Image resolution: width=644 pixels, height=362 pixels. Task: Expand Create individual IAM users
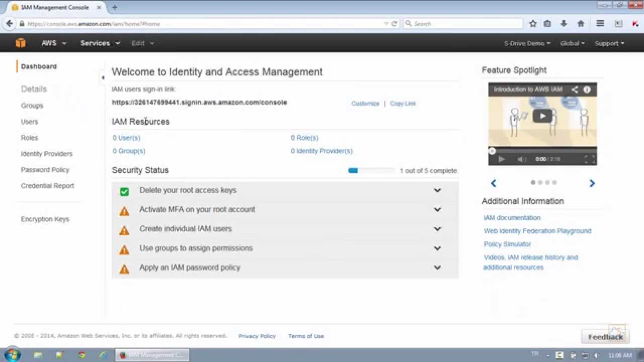tap(437, 229)
